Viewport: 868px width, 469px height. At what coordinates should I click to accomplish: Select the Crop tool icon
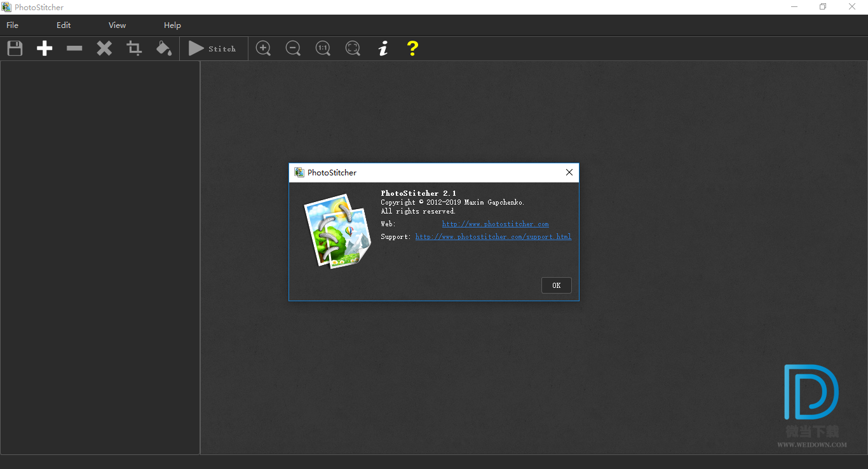[134, 48]
